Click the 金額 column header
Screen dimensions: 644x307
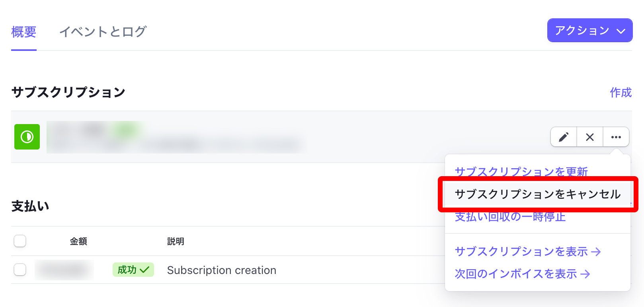click(78, 241)
